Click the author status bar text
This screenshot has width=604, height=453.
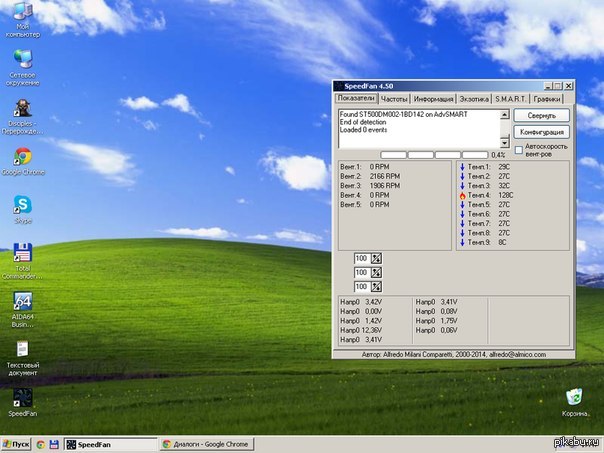pos(454,354)
